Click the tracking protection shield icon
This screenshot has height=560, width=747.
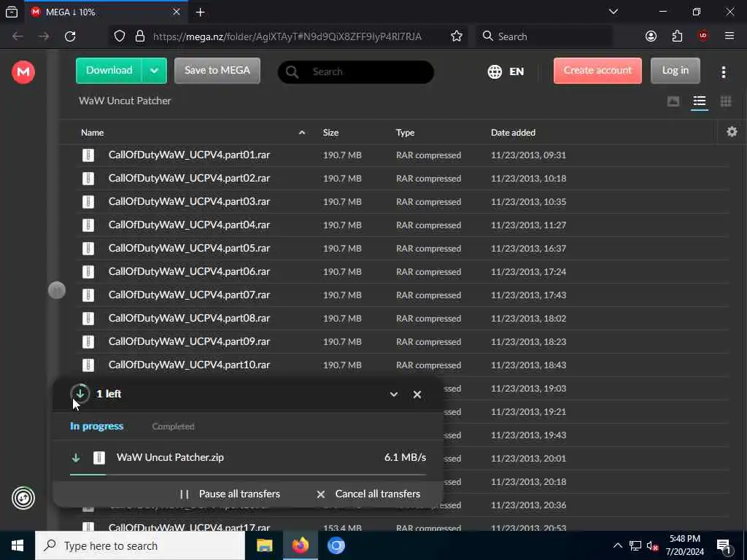[x=120, y=36]
